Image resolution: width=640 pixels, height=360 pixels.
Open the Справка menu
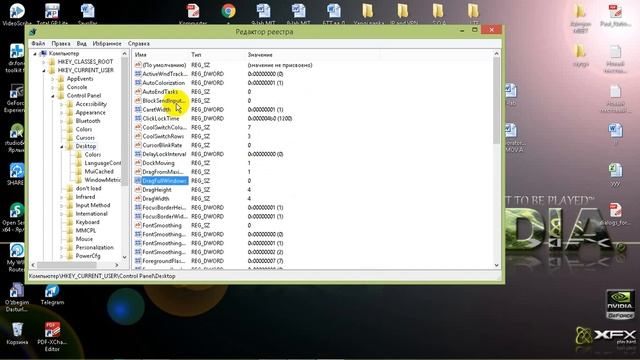[x=139, y=43]
